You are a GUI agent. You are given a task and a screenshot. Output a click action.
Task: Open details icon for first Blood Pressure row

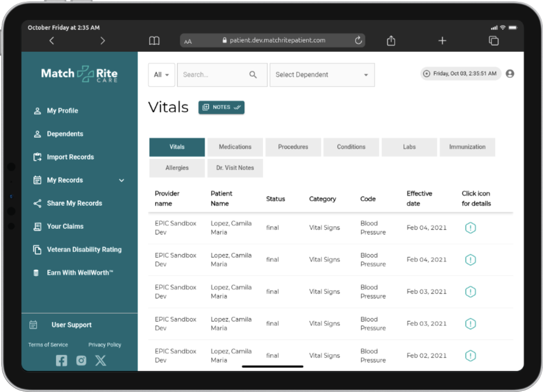click(x=470, y=228)
